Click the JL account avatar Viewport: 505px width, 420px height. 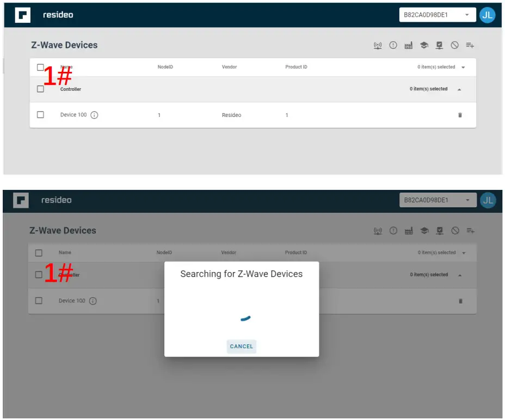(x=488, y=15)
